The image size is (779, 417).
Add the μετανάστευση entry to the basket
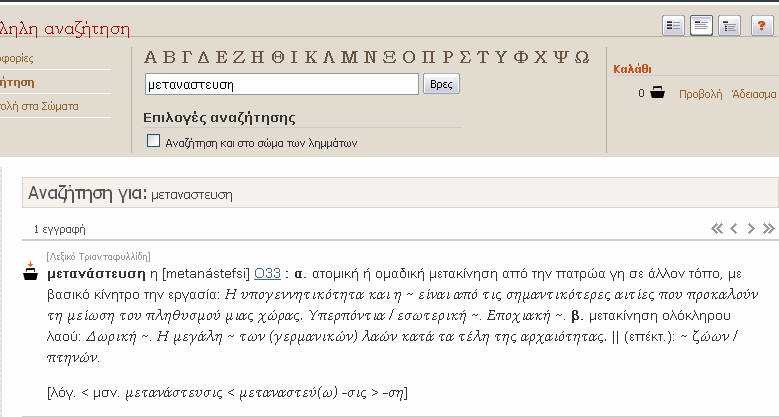click(x=30, y=271)
